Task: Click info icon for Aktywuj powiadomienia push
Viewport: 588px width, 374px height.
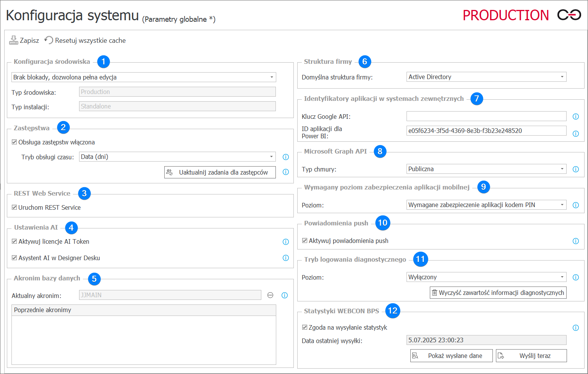Action: tap(576, 241)
